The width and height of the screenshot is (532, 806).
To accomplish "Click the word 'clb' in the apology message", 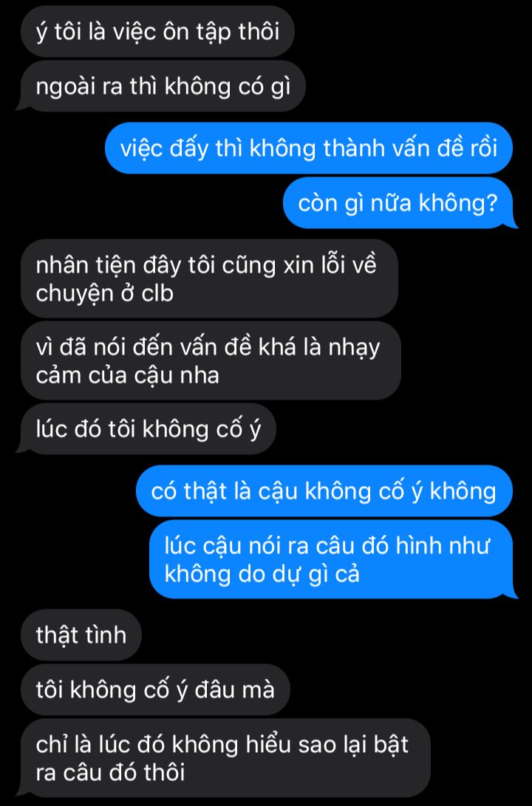I will click(157, 293).
